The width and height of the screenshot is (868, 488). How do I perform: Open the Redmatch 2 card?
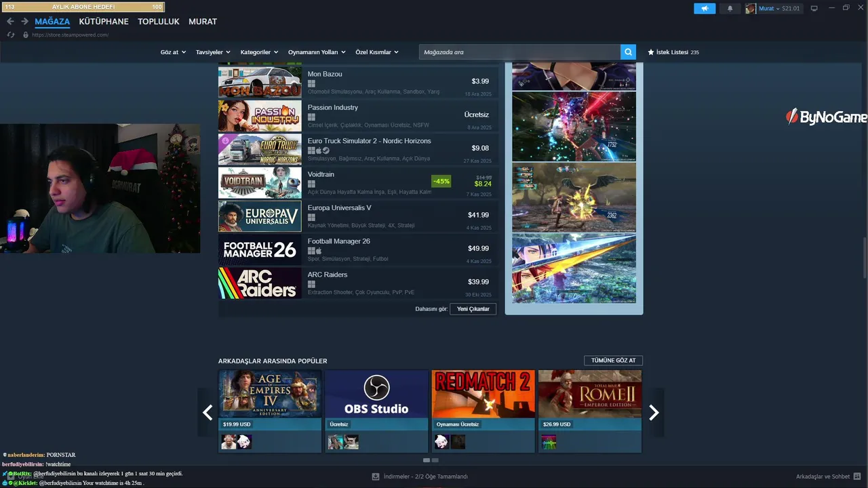coord(483,411)
